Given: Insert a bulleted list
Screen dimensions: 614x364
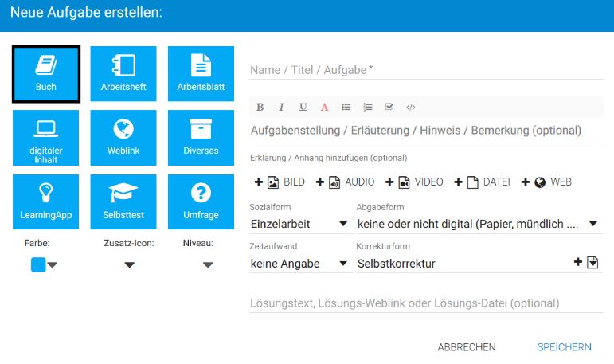Looking at the screenshot, I should tap(346, 107).
